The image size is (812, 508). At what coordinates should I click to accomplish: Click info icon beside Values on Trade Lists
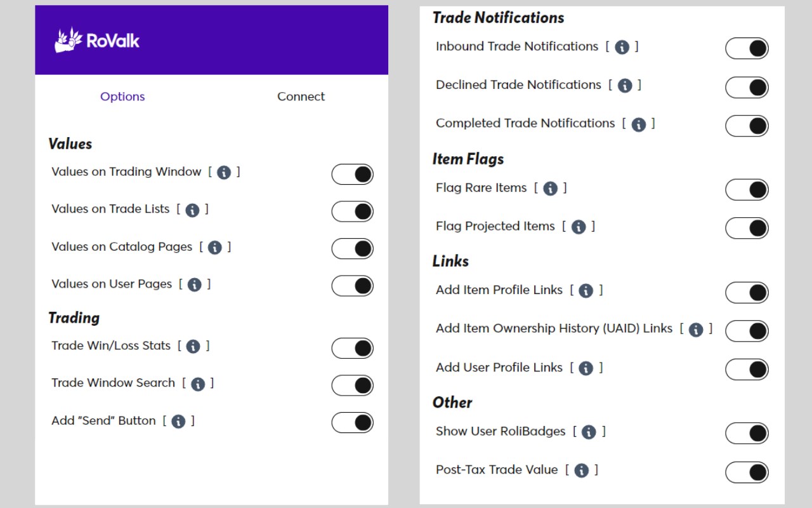coord(192,210)
